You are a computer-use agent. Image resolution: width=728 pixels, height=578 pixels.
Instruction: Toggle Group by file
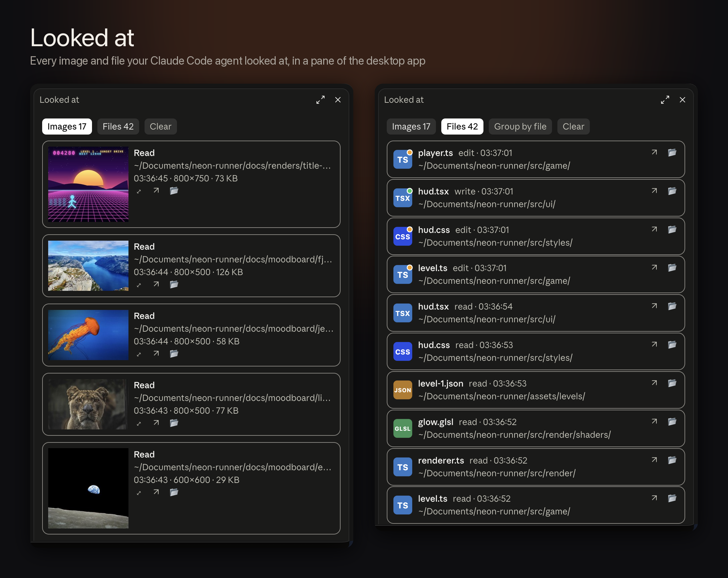pyautogui.click(x=520, y=126)
